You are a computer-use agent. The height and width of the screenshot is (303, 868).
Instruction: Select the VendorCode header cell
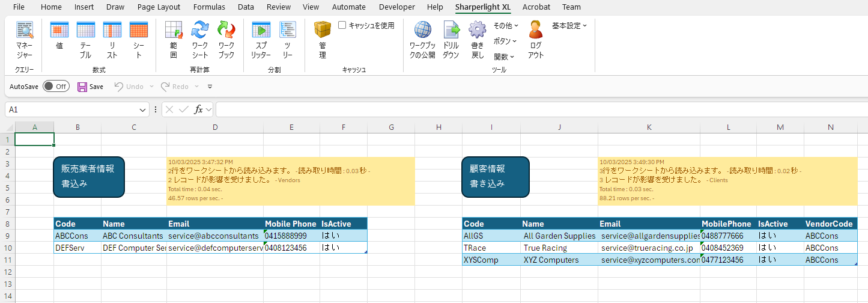[831, 224]
